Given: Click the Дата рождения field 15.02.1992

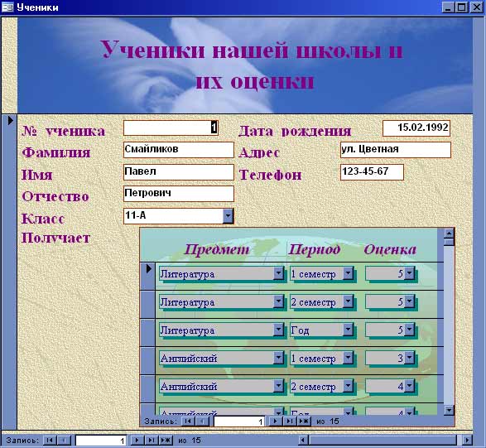Looking at the screenshot, I should 416,128.
